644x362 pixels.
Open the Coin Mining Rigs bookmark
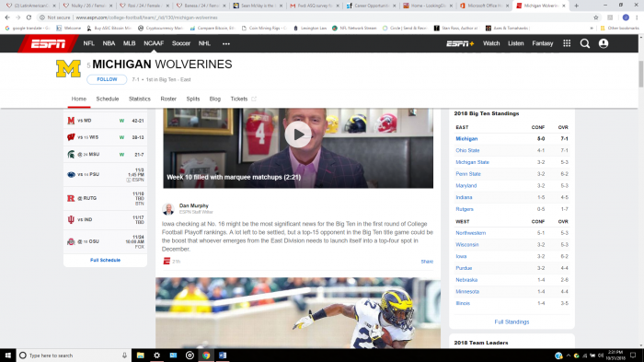point(265,29)
